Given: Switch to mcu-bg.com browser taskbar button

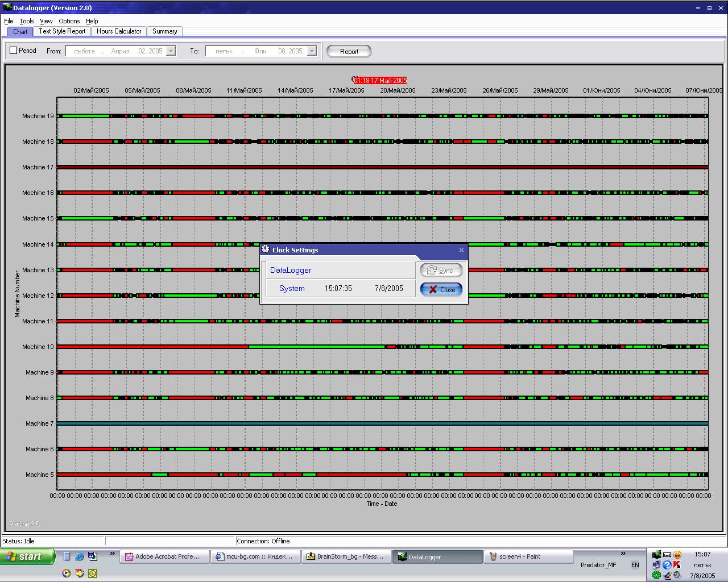Looking at the screenshot, I should (255, 556).
